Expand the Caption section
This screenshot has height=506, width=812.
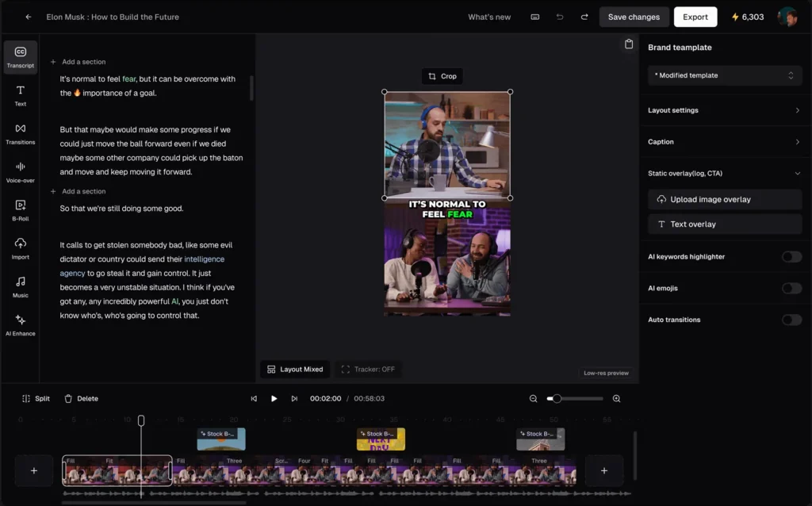click(725, 142)
